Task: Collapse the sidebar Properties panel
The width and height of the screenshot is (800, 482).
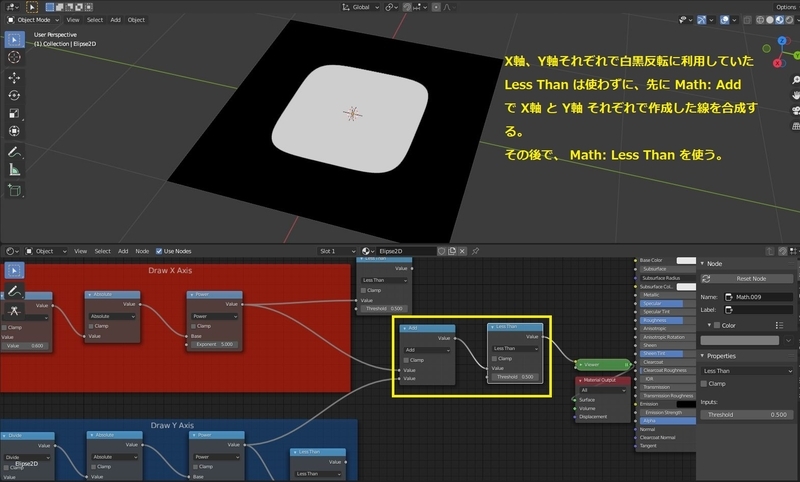Action: click(703, 356)
